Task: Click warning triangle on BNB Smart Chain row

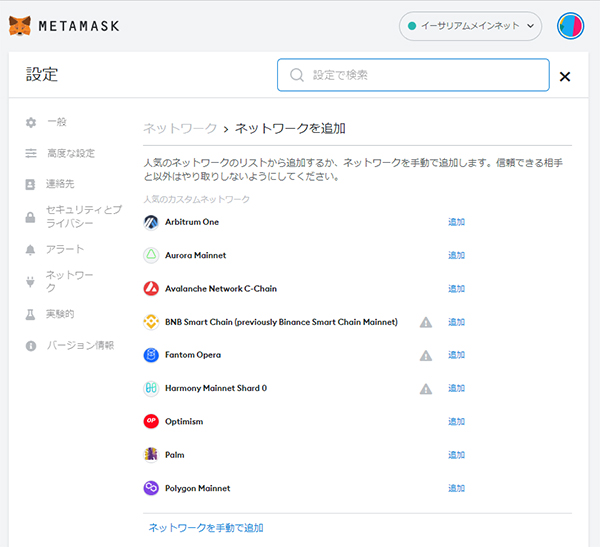Action: pyautogui.click(x=426, y=322)
